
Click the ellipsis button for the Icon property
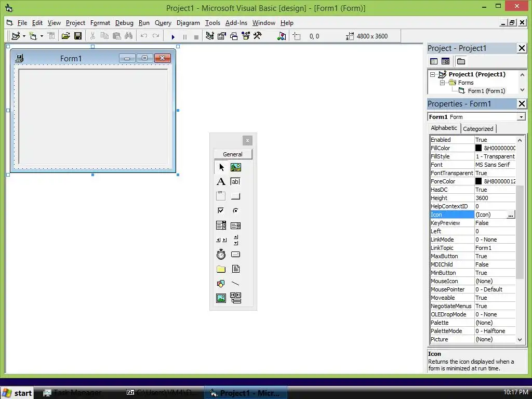(x=510, y=215)
